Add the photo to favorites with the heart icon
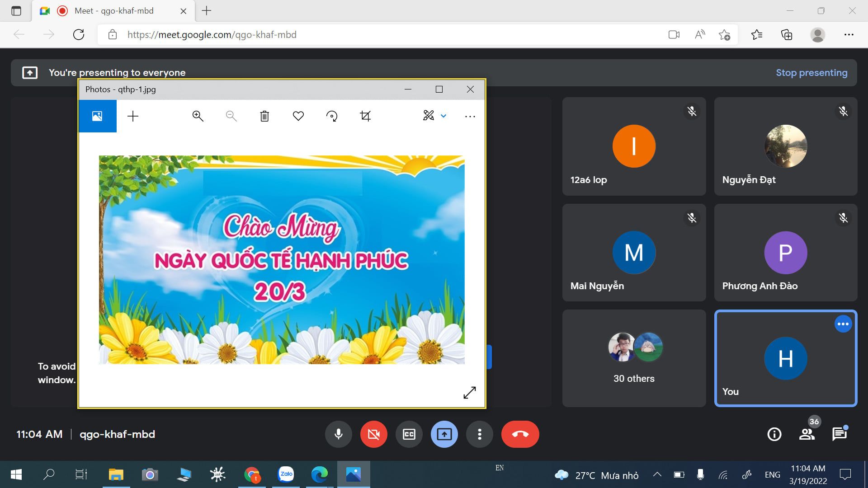Viewport: 868px width, 488px height. [x=298, y=116]
